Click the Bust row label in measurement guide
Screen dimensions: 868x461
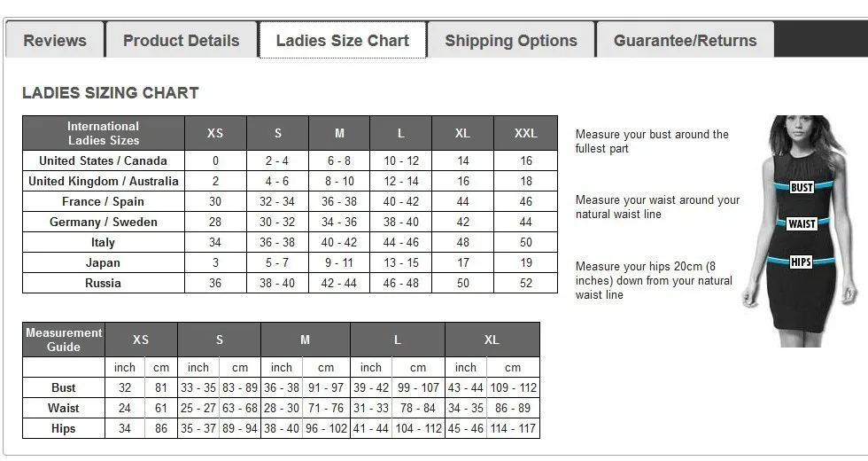point(64,388)
